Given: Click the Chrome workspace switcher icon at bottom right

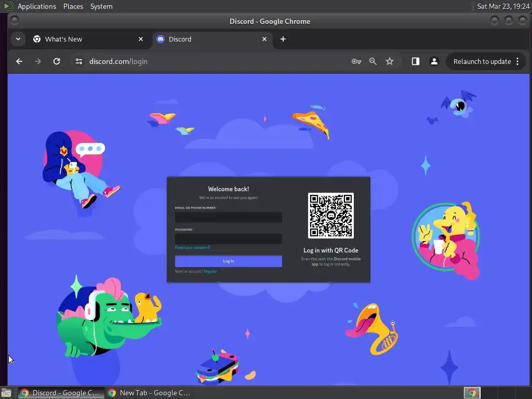Looking at the screenshot, I should coord(472,393).
